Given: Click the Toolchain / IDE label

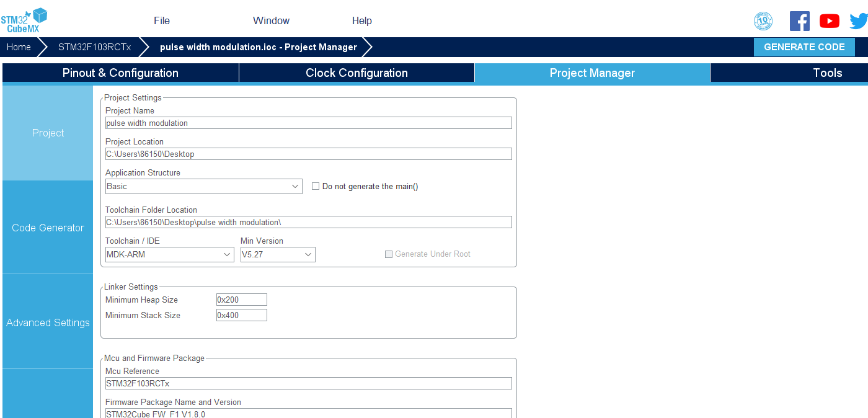Looking at the screenshot, I should tap(133, 241).
